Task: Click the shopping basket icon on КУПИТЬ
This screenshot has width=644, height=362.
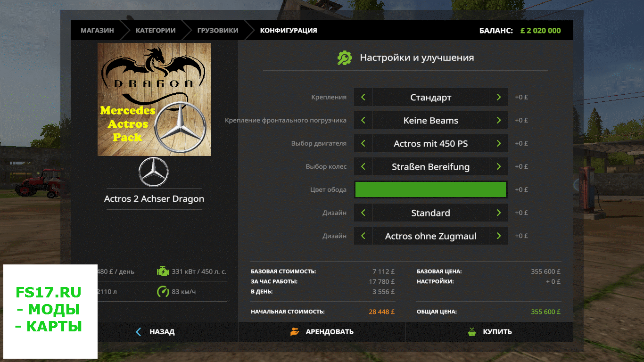Action: click(472, 332)
